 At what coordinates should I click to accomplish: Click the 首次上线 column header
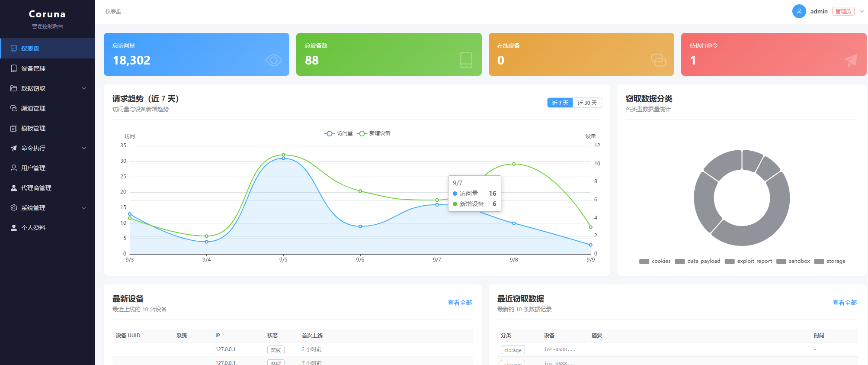point(312,336)
